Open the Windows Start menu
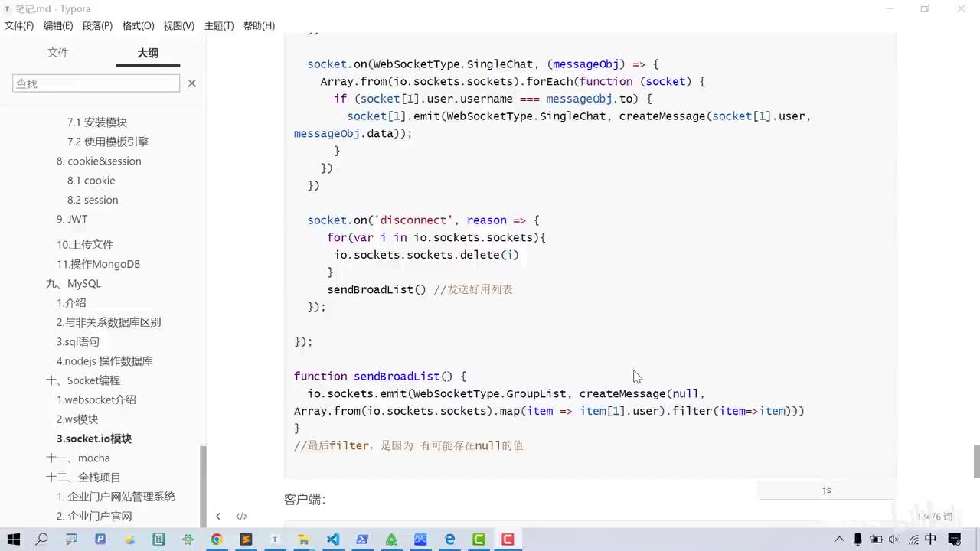Viewport: 980px width, 551px height. pos(13,540)
